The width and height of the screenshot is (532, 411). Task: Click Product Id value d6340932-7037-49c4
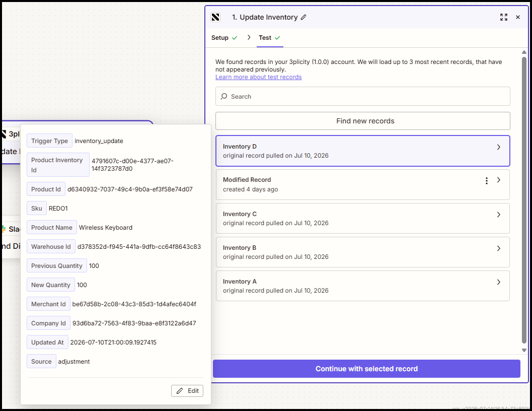[x=130, y=189]
